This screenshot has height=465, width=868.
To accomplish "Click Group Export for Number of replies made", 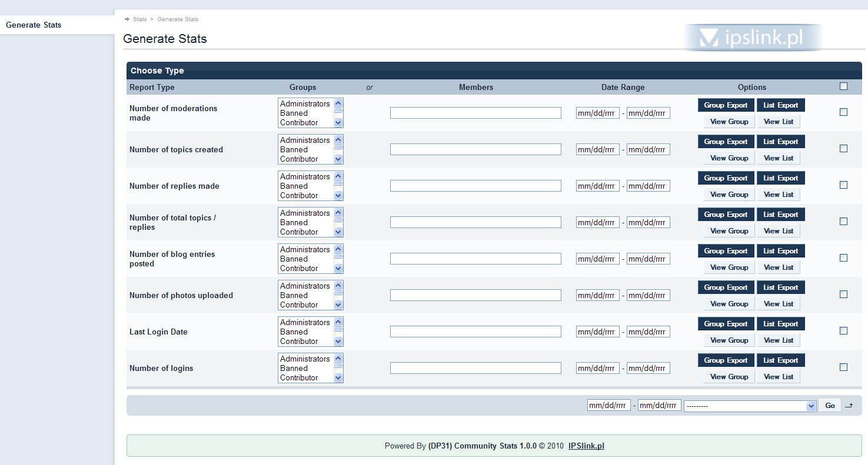I will point(726,178).
